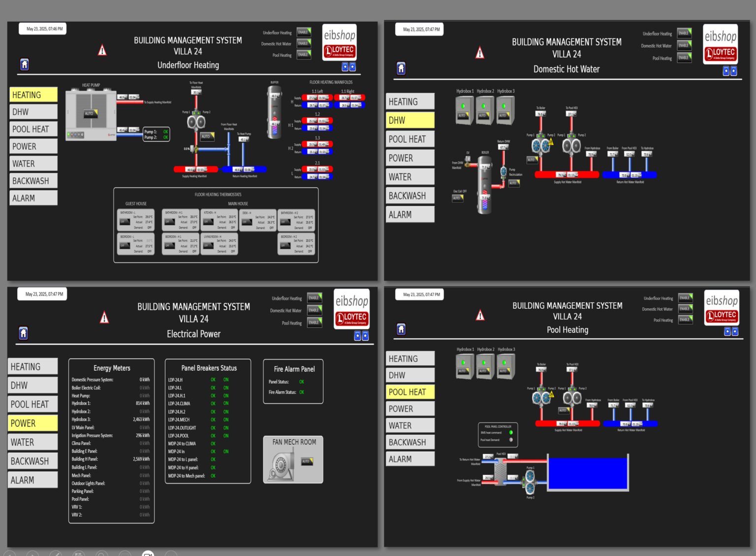Toggle Domestic Hot Water ENABLE on Pool Heating page
The height and width of the screenshot is (556, 756).
685,309
